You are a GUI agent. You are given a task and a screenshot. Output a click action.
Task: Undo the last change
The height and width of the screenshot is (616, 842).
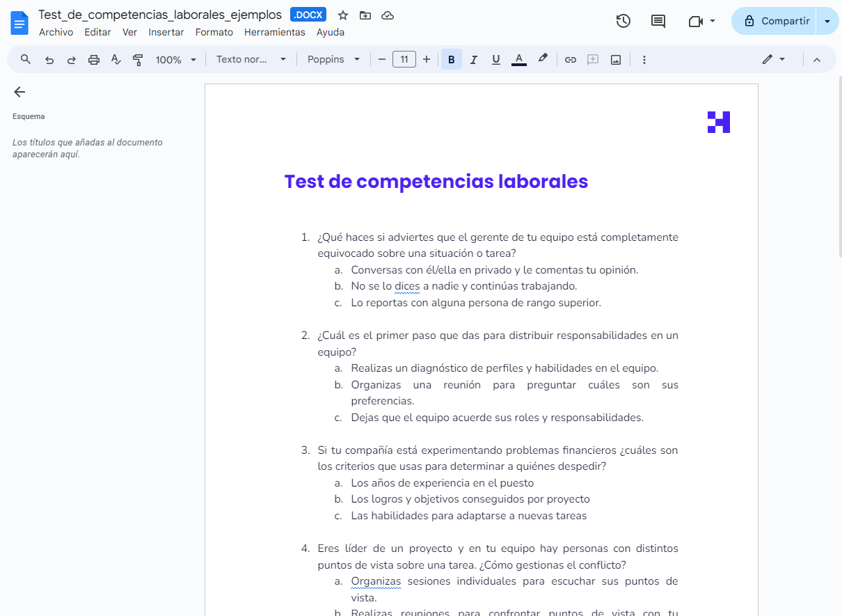click(x=49, y=59)
